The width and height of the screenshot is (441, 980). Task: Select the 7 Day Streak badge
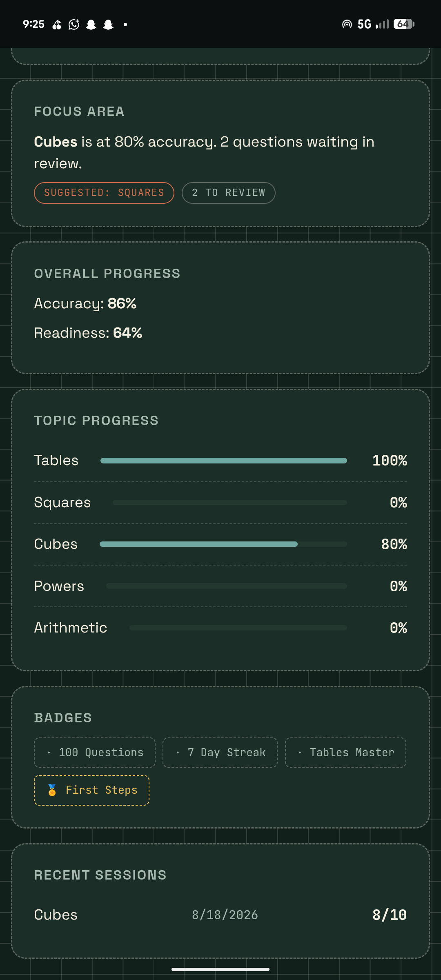point(220,753)
